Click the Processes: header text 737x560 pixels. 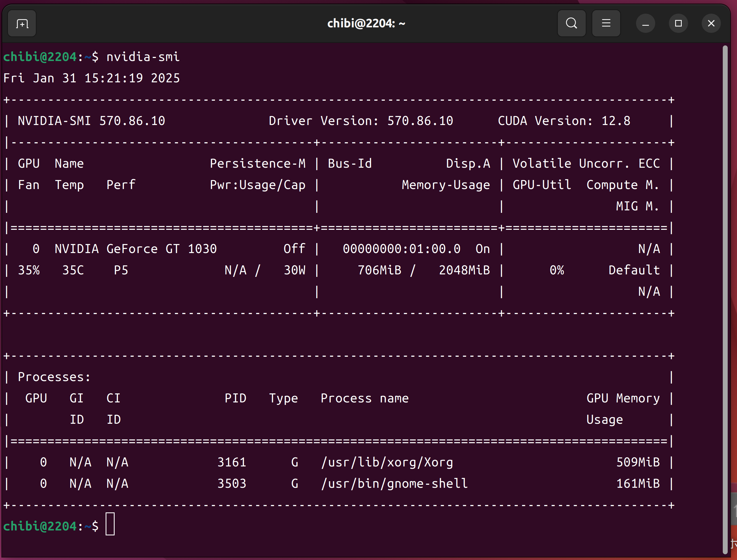coord(54,377)
